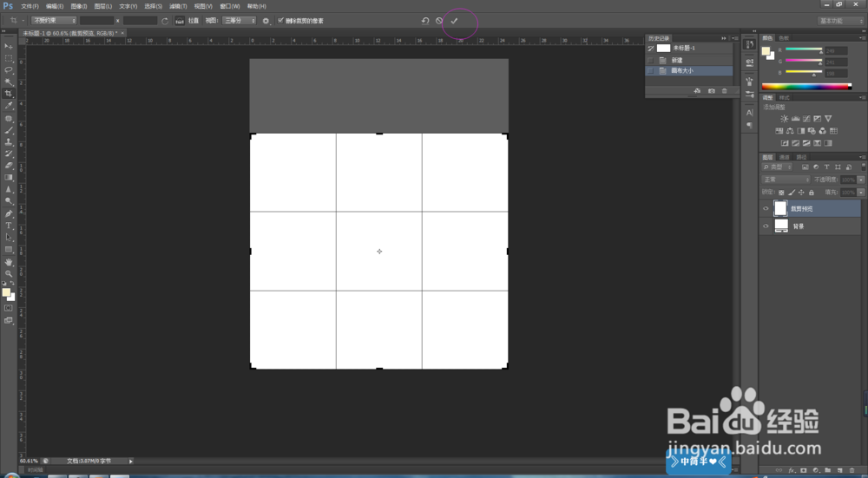Hide the crop preview layer eye

click(766, 208)
